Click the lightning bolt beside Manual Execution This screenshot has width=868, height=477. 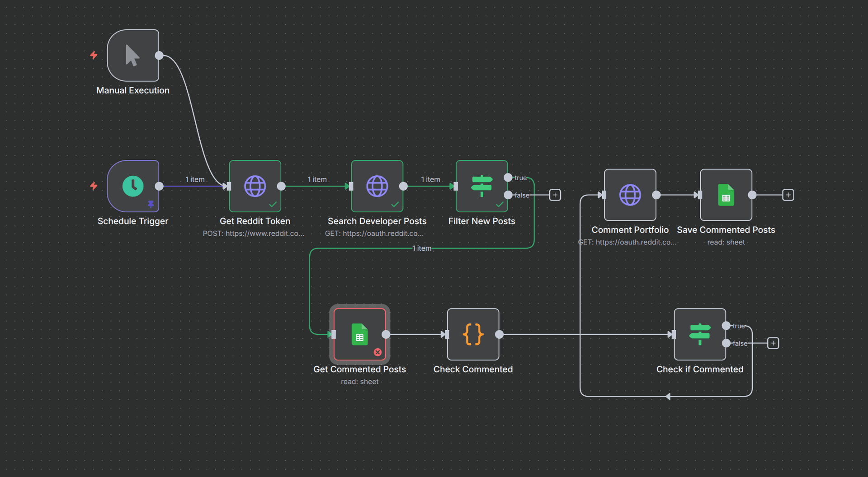(x=94, y=55)
